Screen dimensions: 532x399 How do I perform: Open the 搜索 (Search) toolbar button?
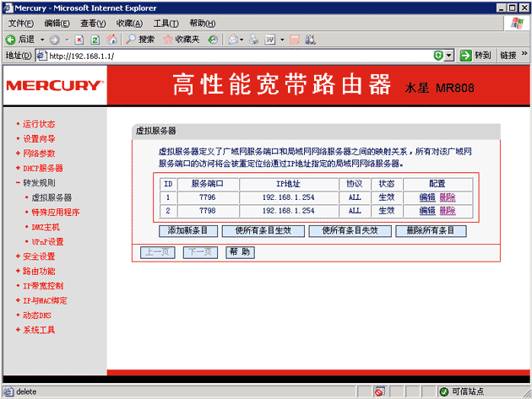pyautogui.click(x=140, y=40)
